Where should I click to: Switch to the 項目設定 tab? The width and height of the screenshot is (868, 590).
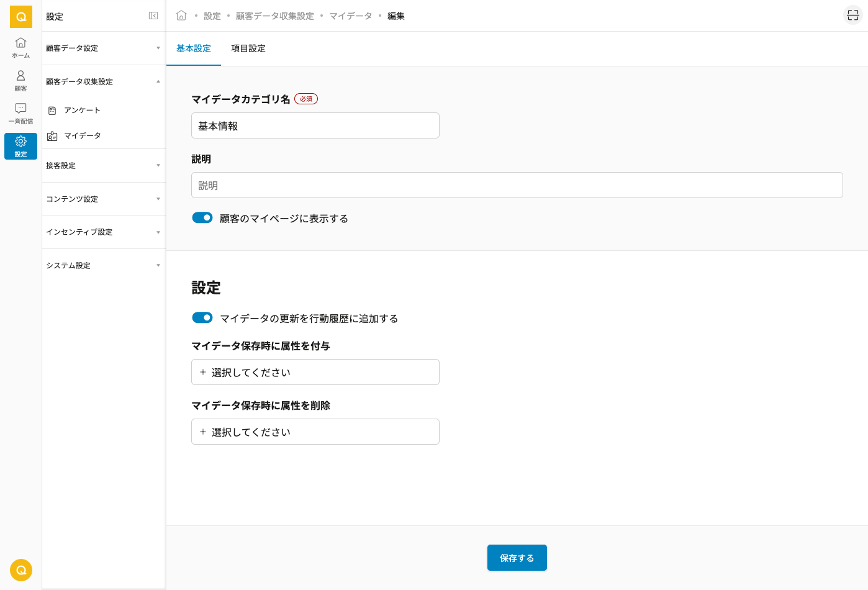point(248,48)
